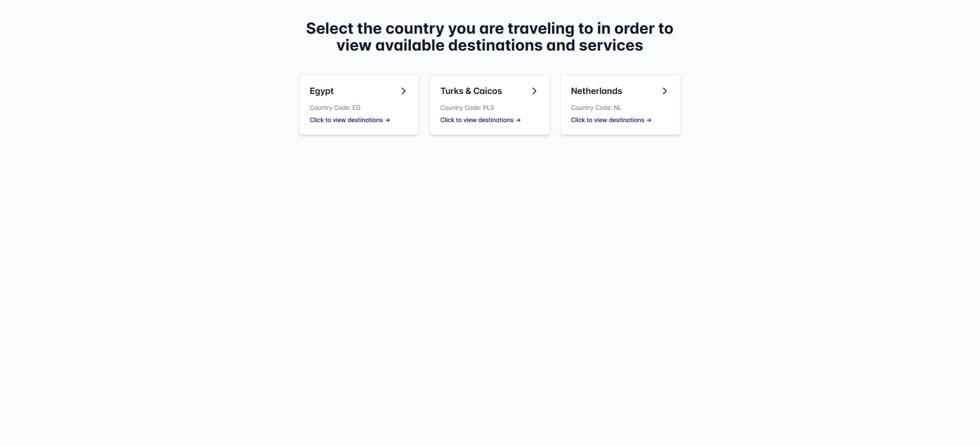Click the arrow icon after Egypt's destinations link
The image size is (980, 446).
coord(388,120)
